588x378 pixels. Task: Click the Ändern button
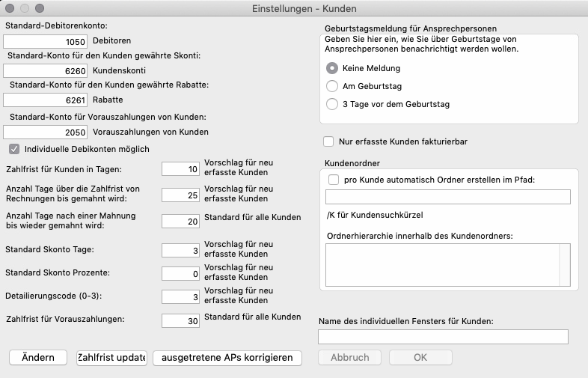click(38, 357)
